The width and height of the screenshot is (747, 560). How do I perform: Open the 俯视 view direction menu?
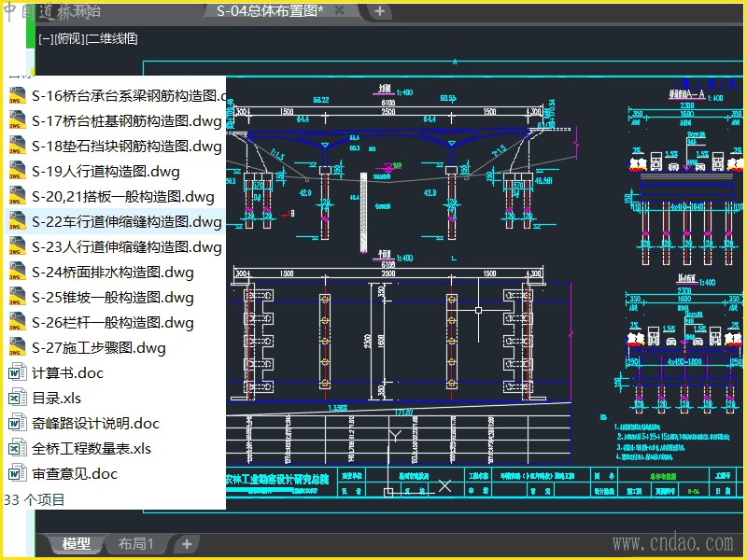[x=69, y=39]
